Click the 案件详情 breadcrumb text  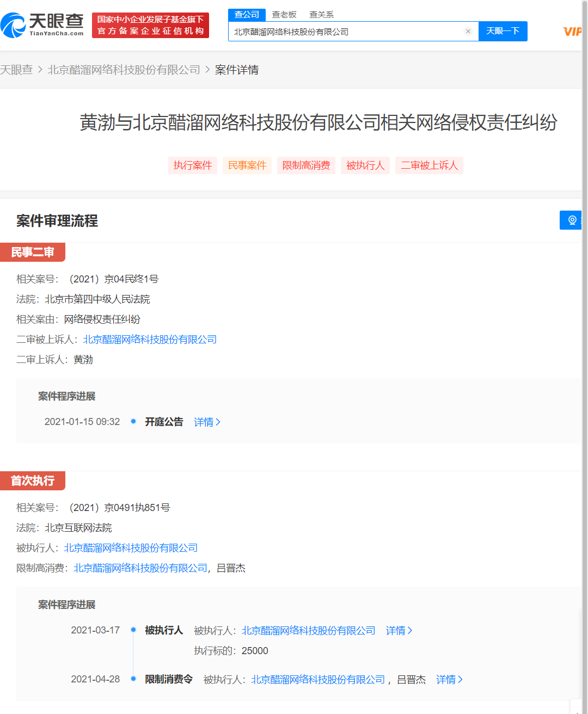click(237, 70)
